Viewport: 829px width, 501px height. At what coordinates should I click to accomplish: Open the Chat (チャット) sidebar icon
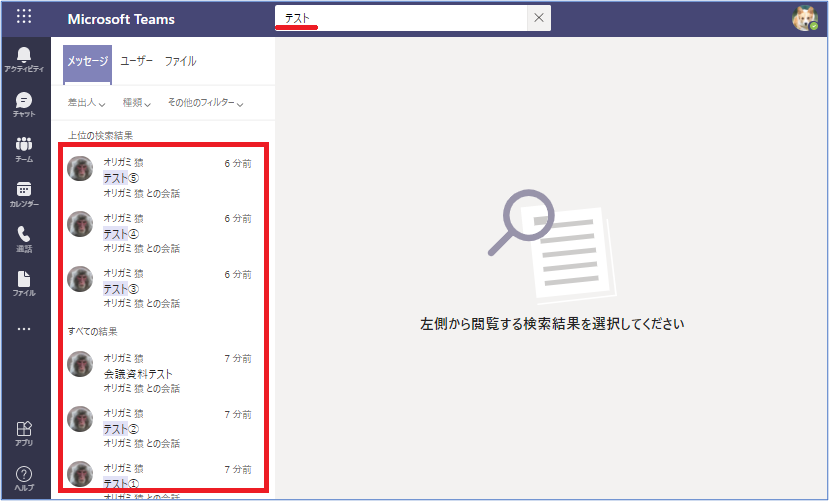coord(24,104)
